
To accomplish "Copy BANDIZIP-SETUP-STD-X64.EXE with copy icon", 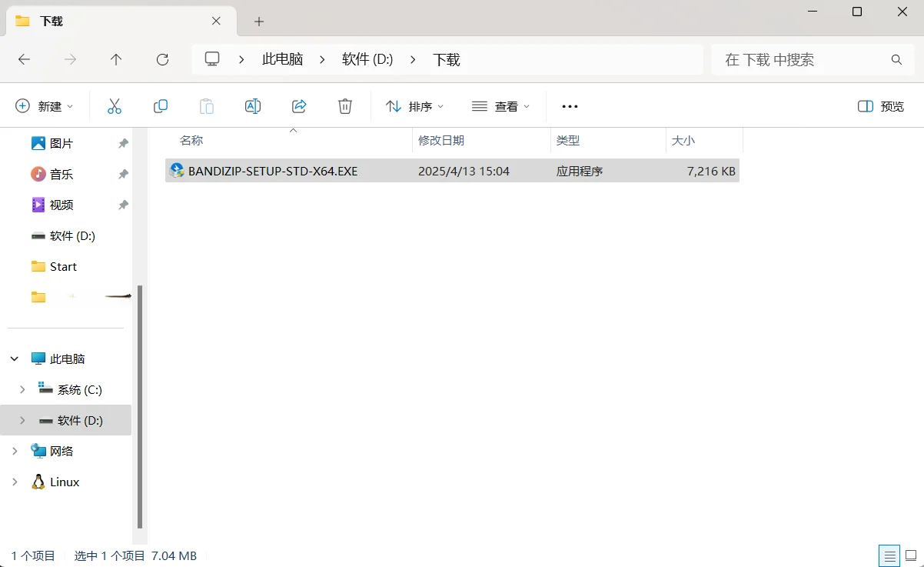I will (x=161, y=105).
